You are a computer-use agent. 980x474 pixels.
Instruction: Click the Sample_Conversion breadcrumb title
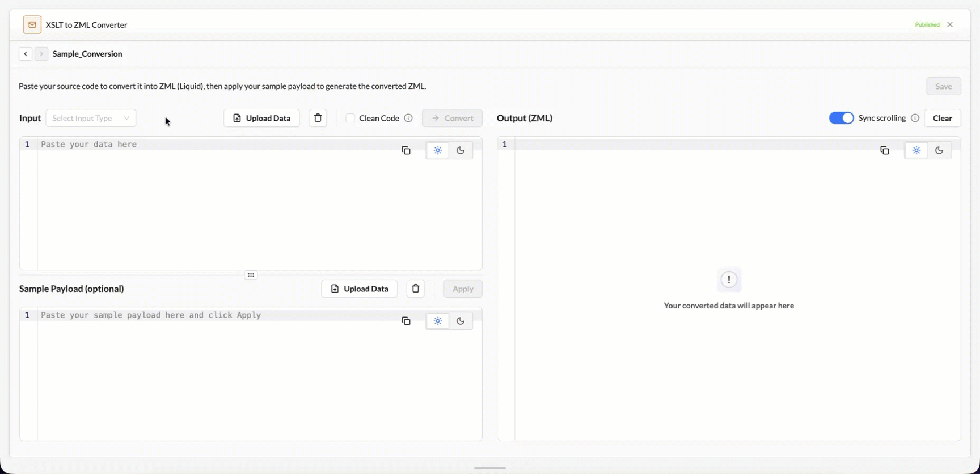click(x=87, y=54)
